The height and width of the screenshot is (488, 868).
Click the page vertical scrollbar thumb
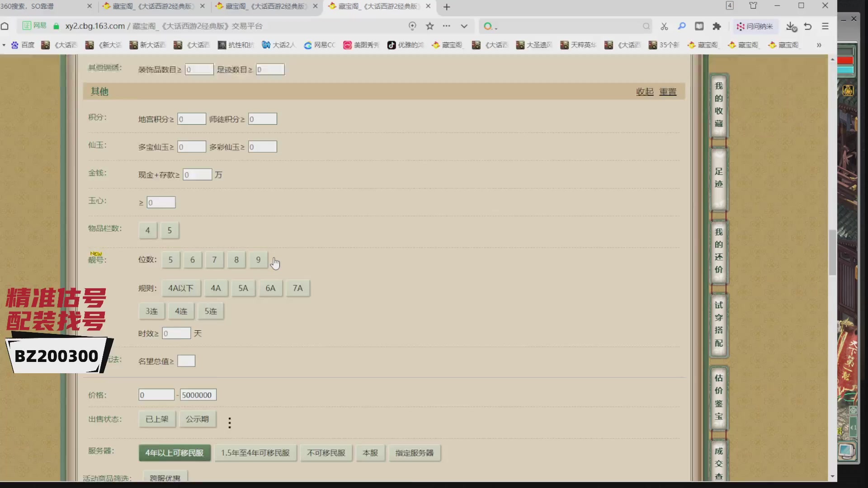click(x=832, y=252)
